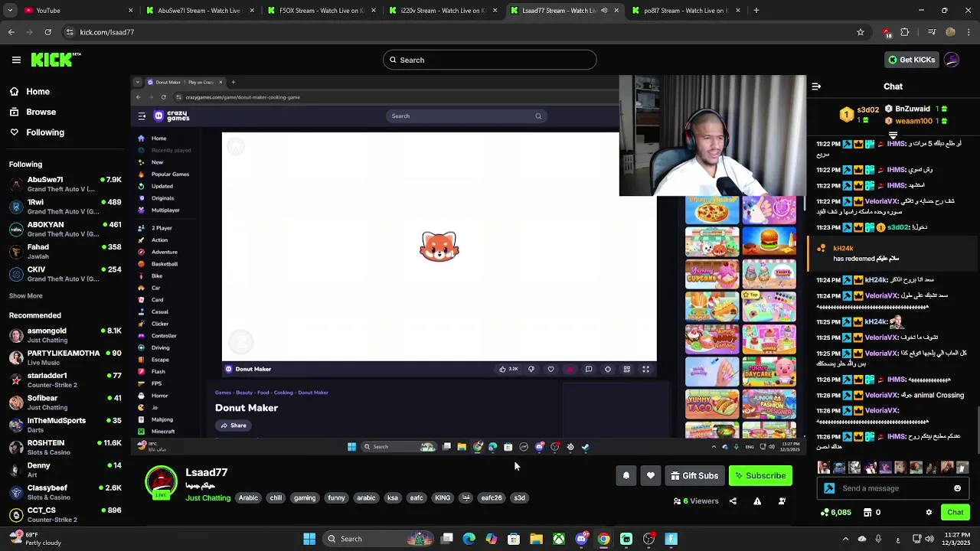
Task: Open CCT_CS recommended channel
Action: 65,514
